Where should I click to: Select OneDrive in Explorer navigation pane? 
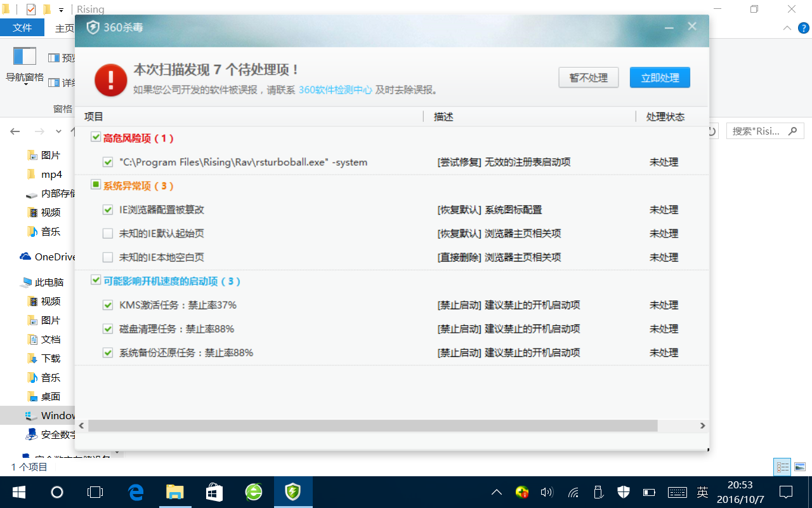coord(48,257)
